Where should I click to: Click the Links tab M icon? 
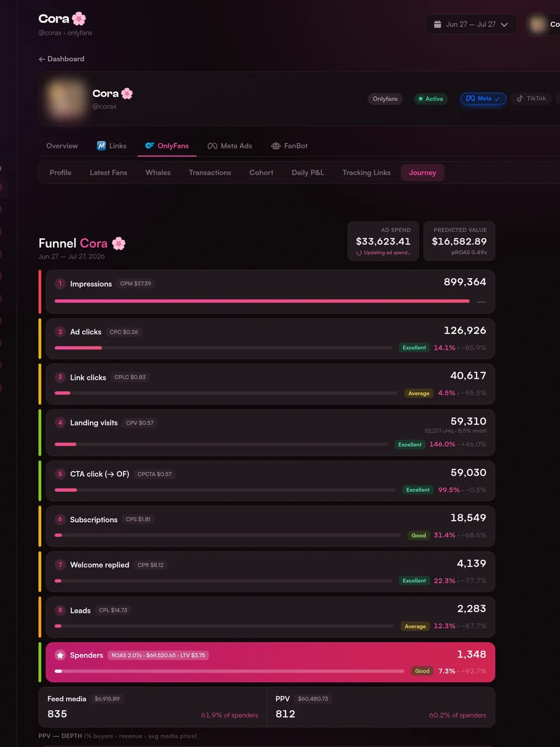(101, 146)
